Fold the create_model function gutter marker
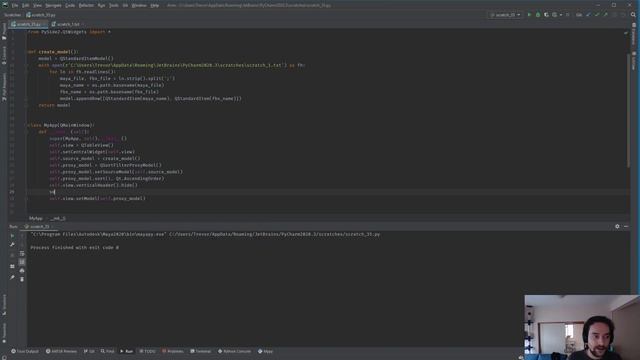 pyautogui.click(x=26, y=52)
